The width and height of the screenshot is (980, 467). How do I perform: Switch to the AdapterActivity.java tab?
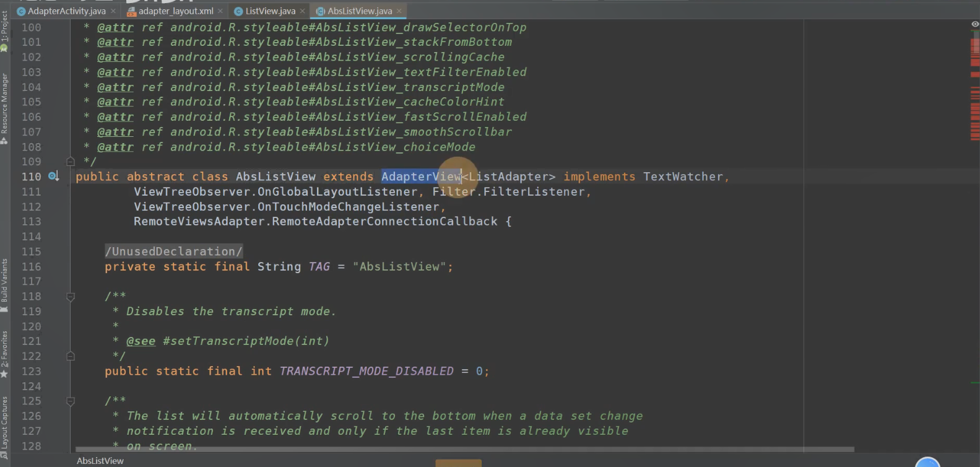(67, 11)
